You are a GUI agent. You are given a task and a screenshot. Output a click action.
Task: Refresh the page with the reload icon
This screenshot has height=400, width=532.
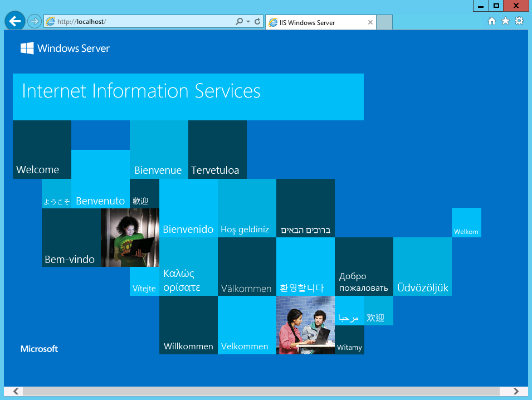tap(257, 22)
